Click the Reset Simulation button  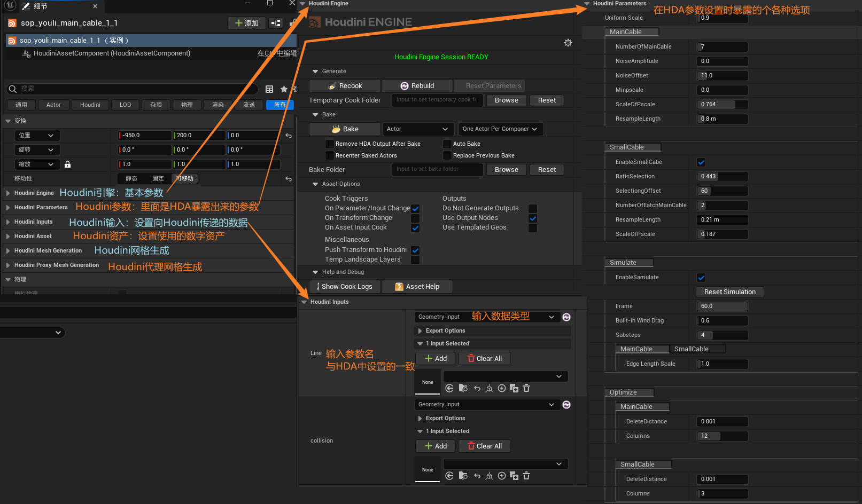point(729,292)
